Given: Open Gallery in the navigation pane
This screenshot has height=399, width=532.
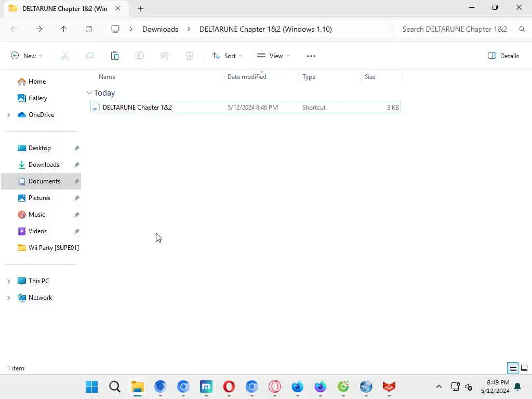Looking at the screenshot, I should click(x=37, y=98).
